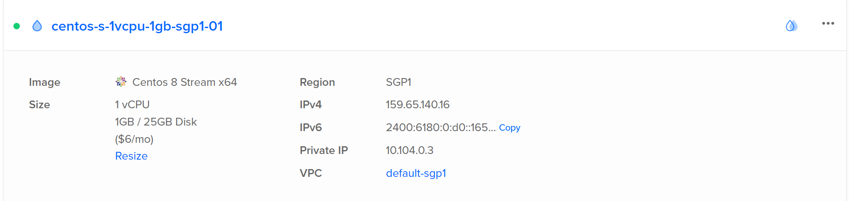
Task: Click the blue droplet icon beside name
Action: tap(38, 26)
